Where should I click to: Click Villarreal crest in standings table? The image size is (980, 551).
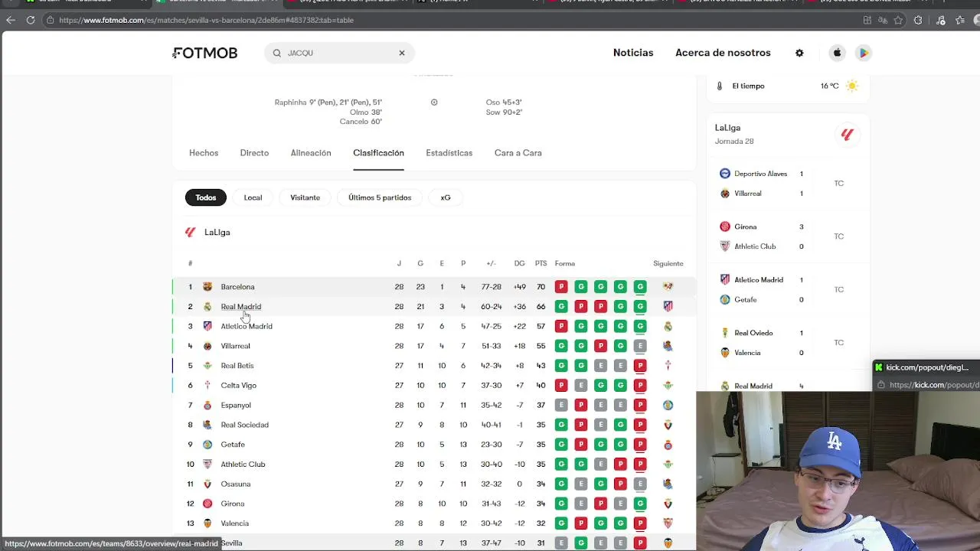point(207,346)
